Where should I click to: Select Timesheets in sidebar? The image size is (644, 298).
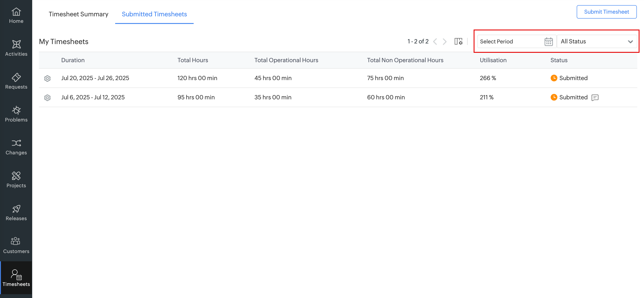16,278
